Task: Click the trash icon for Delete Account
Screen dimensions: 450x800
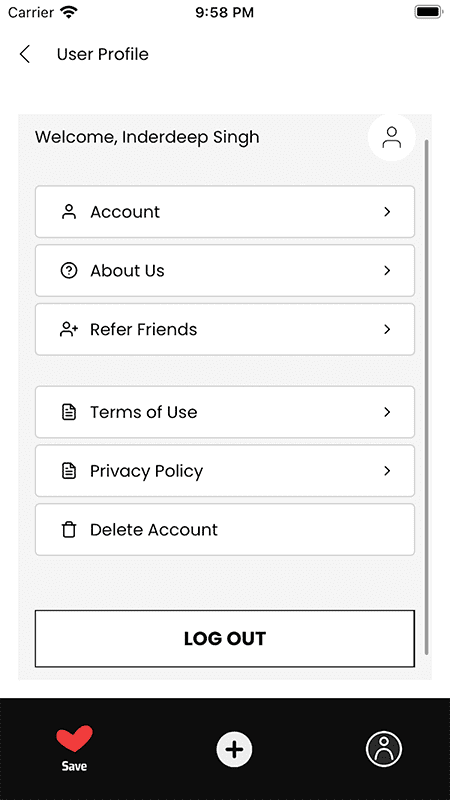Action: pyautogui.click(x=69, y=530)
